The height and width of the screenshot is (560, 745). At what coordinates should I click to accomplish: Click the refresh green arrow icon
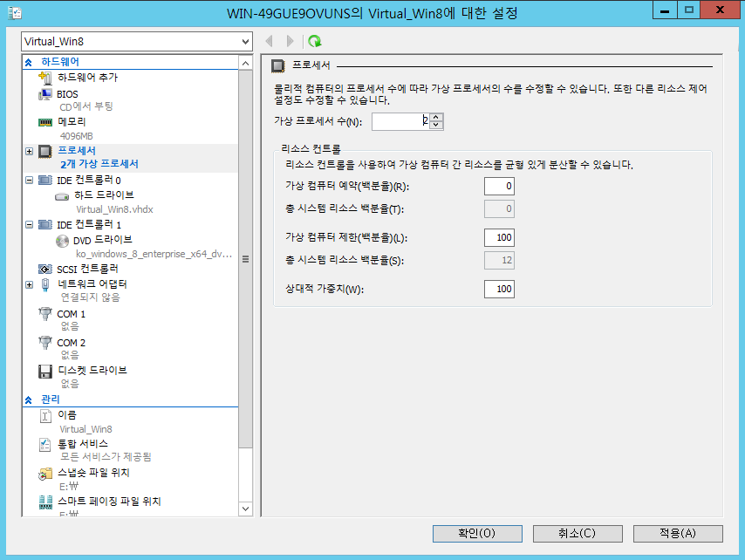(x=315, y=41)
